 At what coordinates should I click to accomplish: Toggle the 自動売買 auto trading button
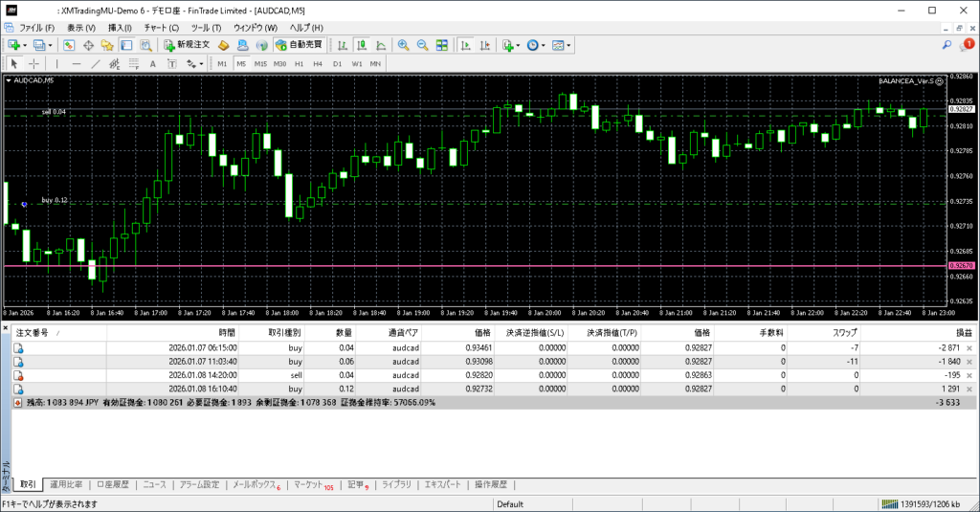click(298, 45)
